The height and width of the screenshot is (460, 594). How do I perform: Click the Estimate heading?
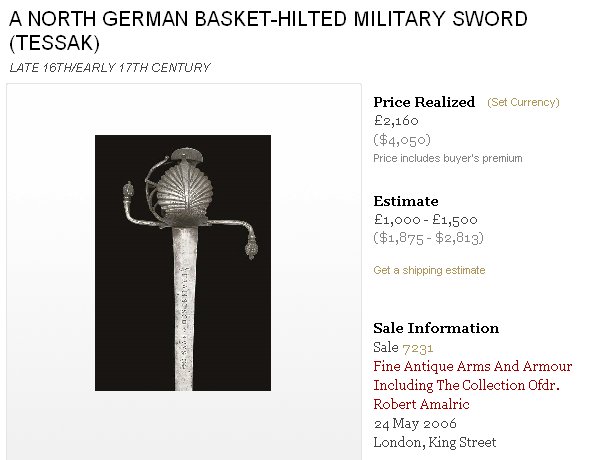[x=406, y=201]
